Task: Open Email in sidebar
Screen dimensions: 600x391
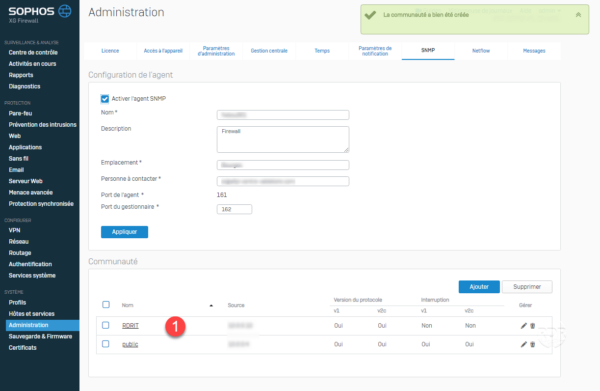Action: (16, 170)
